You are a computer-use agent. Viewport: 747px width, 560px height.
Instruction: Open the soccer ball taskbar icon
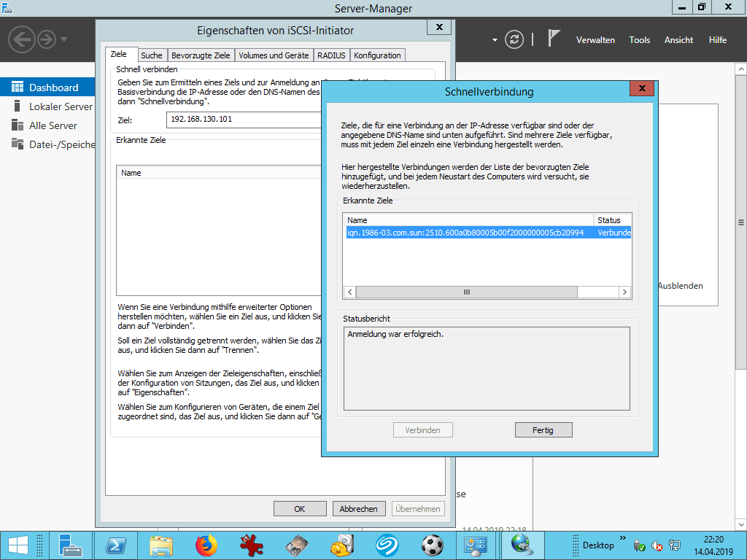432,545
